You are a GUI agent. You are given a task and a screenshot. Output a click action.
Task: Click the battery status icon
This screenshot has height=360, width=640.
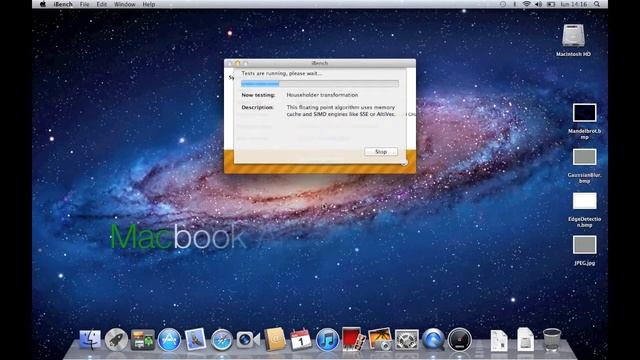tap(551, 4)
